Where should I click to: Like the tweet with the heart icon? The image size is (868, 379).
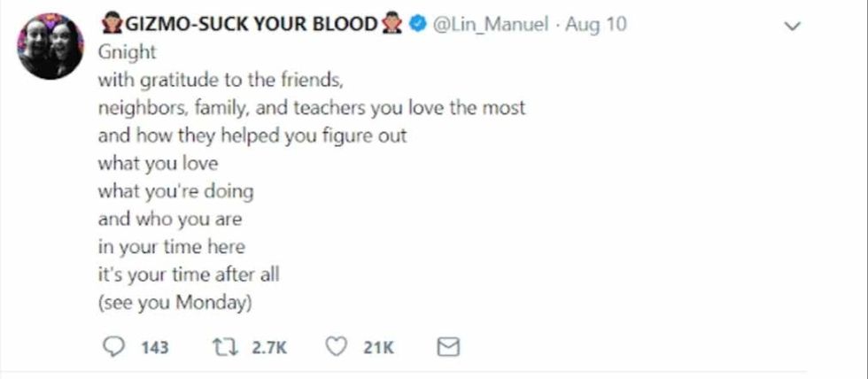(336, 348)
